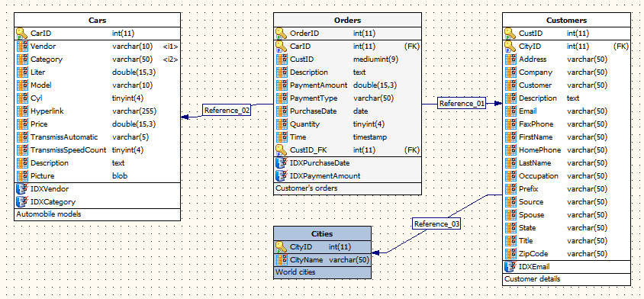Click the column icon next to Vendor
Viewport: 644px width, 299px height.
22,47
